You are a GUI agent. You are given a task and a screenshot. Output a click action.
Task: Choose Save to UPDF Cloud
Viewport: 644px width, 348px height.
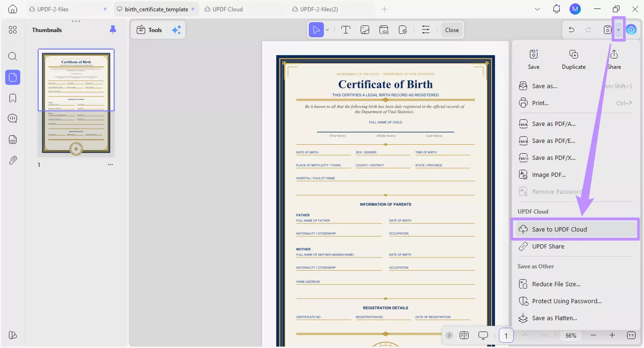(559, 229)
